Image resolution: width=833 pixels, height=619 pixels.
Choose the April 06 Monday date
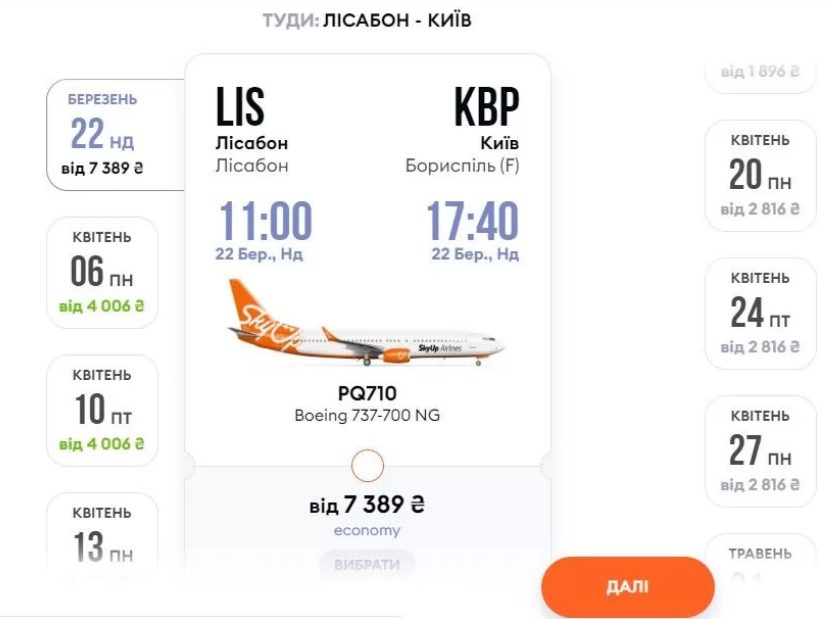[102, 271]
